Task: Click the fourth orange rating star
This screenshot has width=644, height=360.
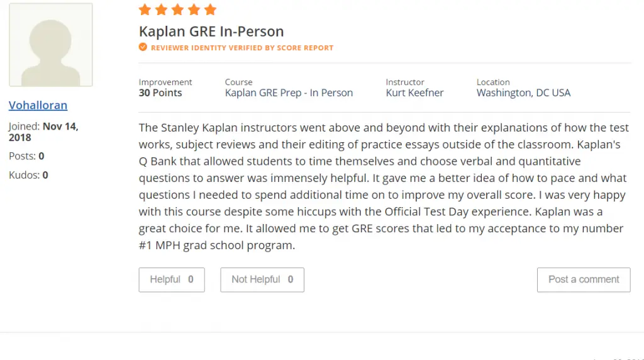Action: click(194, 9)
